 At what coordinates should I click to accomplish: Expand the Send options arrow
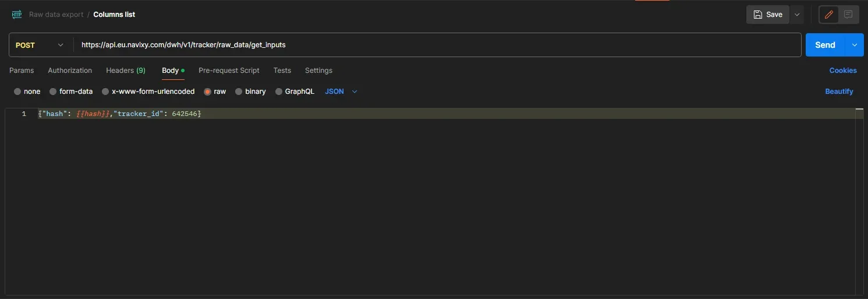point(855,45)
